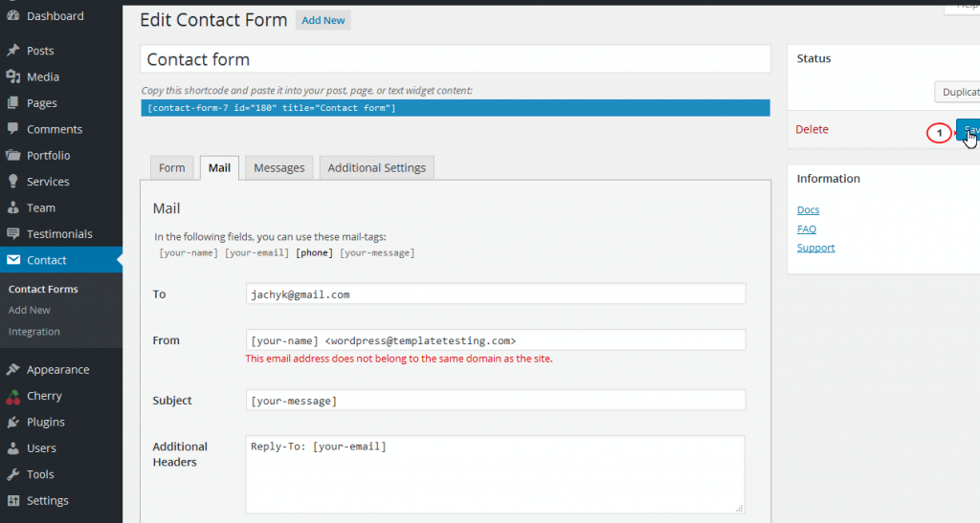Click the Settings sidebar icon
The width and height of the screenshot is (980, 523).
(13, 501)
